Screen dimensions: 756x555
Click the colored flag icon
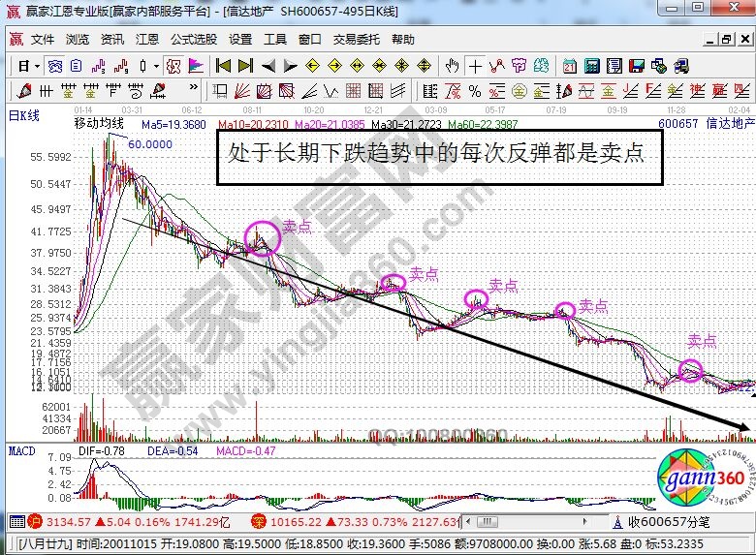point(196,66)
